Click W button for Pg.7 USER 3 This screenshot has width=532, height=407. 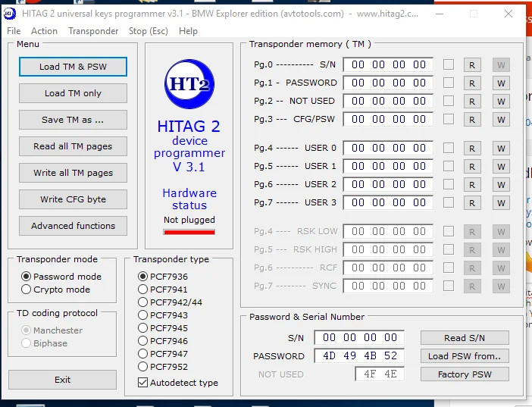pos(501,203)
